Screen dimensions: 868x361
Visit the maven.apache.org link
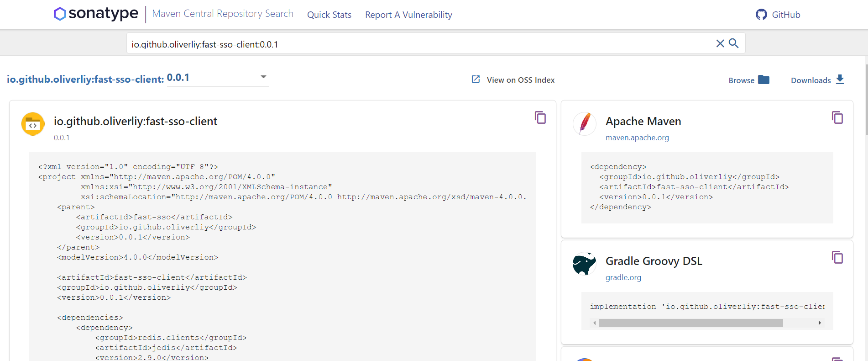point(637,138)
